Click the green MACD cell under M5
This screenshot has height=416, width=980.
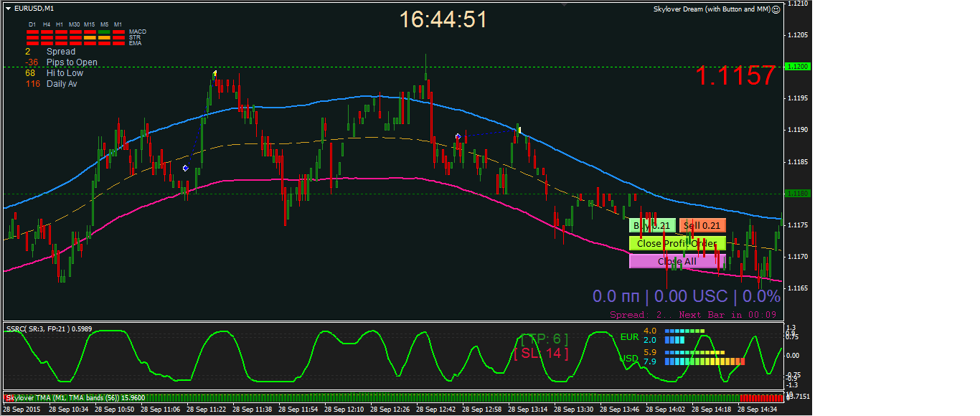coord(104,32)
